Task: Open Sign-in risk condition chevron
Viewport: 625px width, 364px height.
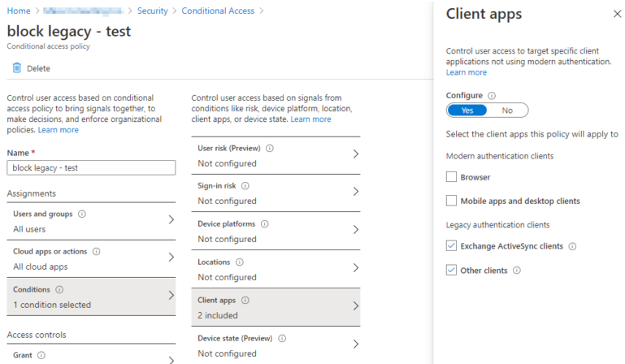Action: (356, 192)
